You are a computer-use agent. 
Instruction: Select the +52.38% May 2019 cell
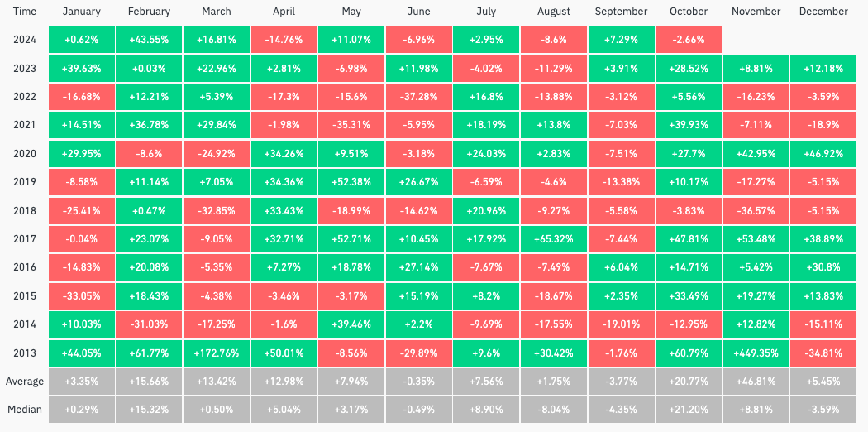point(351,182)
